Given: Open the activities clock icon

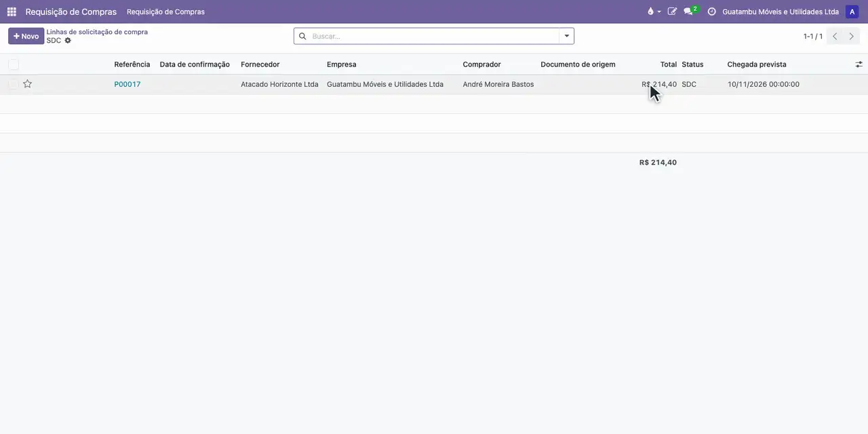Looking at the screenshot, I should (x=711, y=12).
